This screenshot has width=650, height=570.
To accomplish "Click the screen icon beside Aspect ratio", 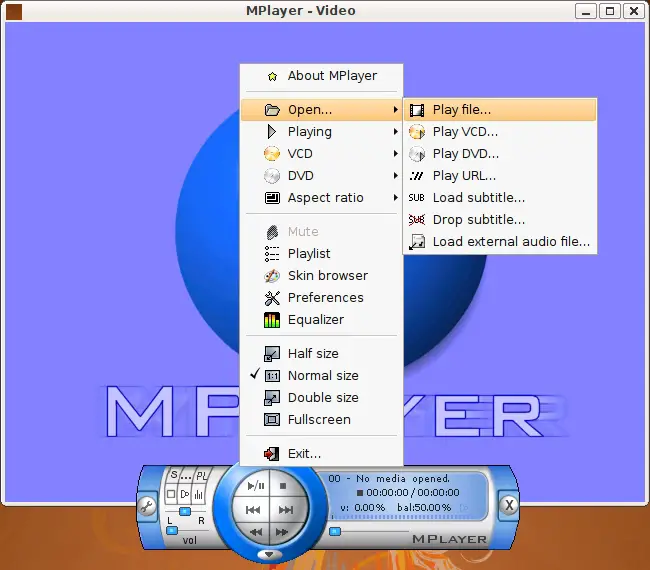I will point(272,198).
